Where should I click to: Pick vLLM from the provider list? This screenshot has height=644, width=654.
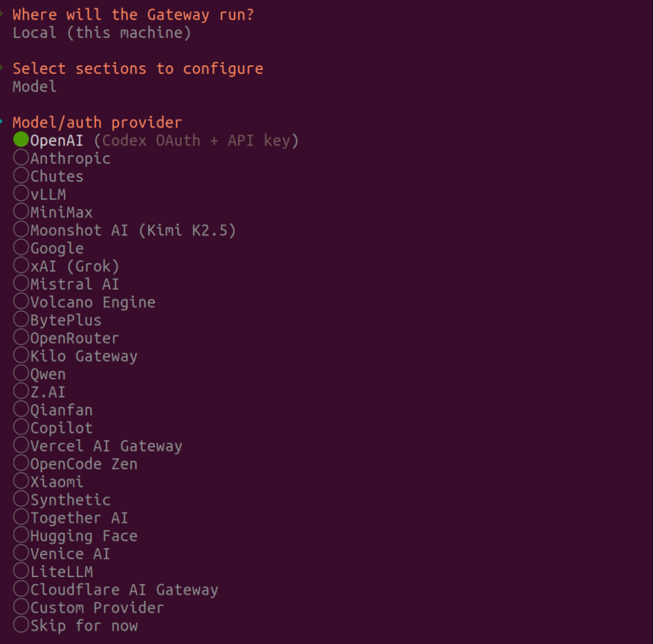tap(21, 194)
